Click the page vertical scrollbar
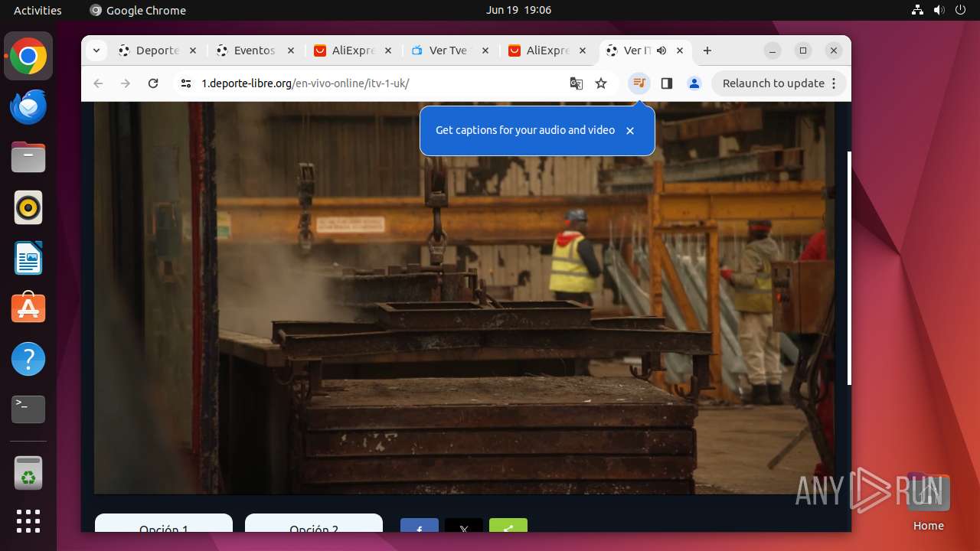 (848, 268)
